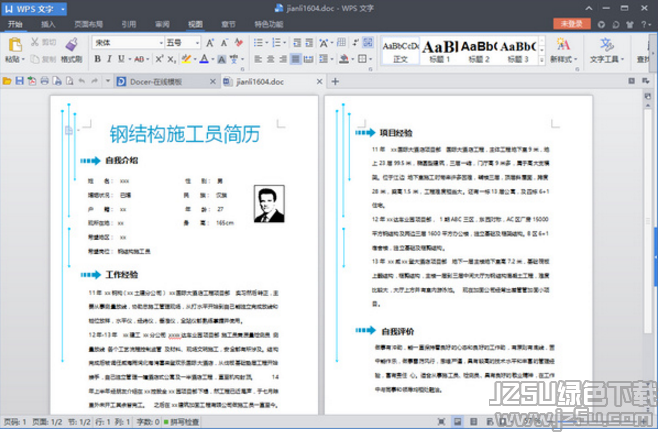Image resolution: width=659 pixels, height=432 pixels.
Task: Toggle character shading A button
Action: point(222,59)
